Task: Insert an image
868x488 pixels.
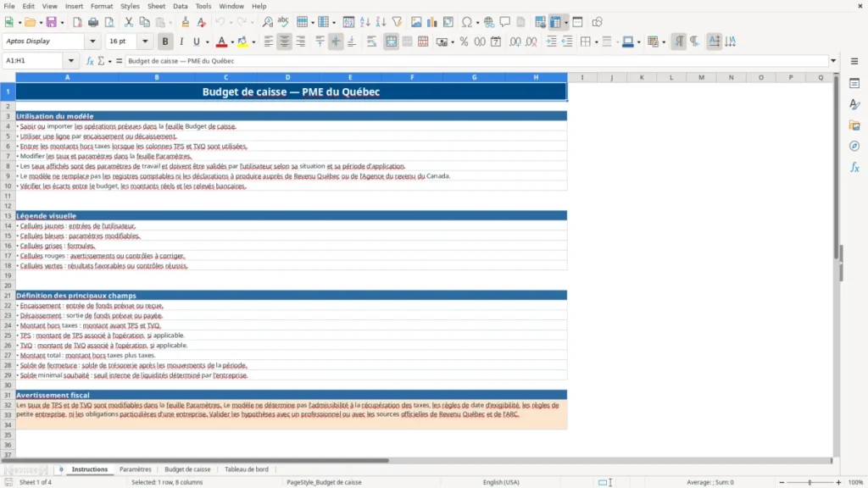Action: (x=416, y=22)
